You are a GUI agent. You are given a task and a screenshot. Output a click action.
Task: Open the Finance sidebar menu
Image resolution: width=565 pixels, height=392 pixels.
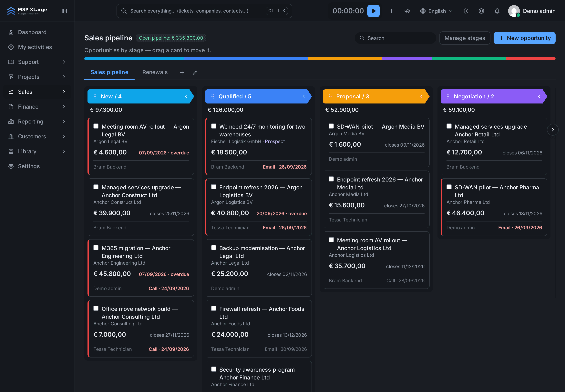pyautogui.click(x=37, y=107)
